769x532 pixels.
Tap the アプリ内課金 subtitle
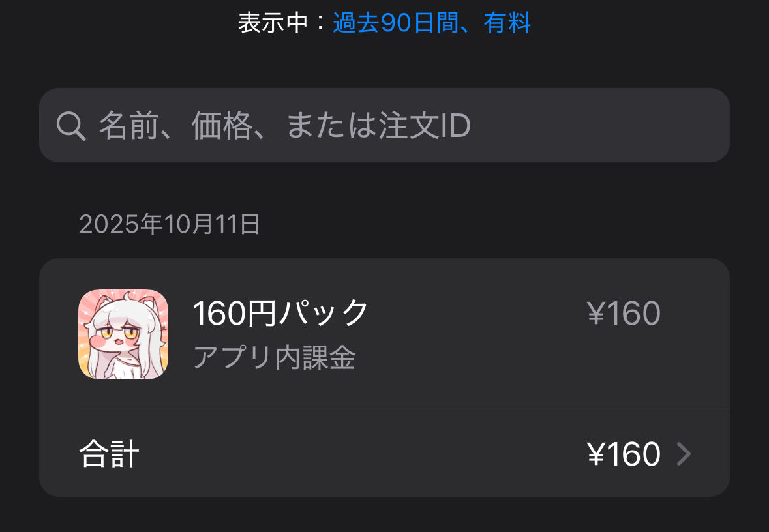click(275, 357)
